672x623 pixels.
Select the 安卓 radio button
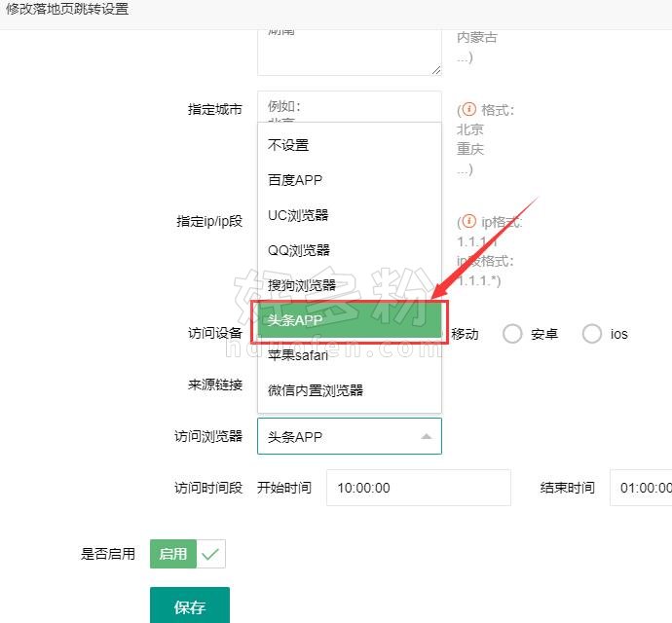click(x=513, y=334)
